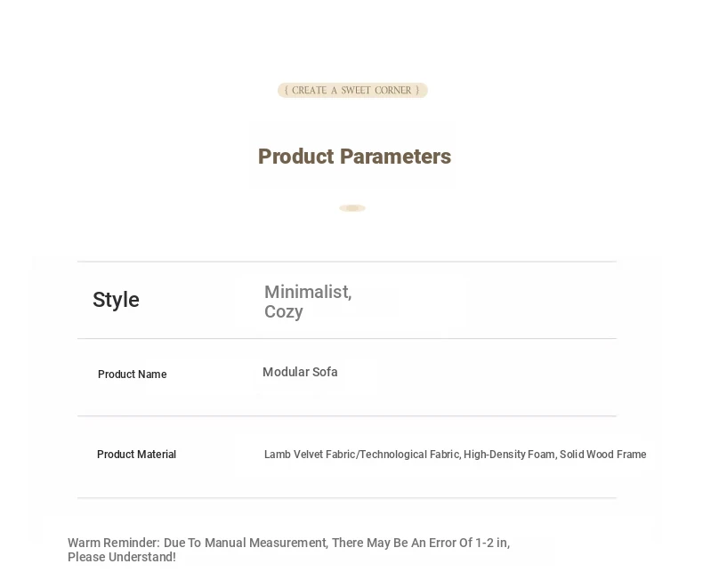This screenshot has width=703, height=588.
Task: Click the small oval divider under the heading
Action: point(352,208)
